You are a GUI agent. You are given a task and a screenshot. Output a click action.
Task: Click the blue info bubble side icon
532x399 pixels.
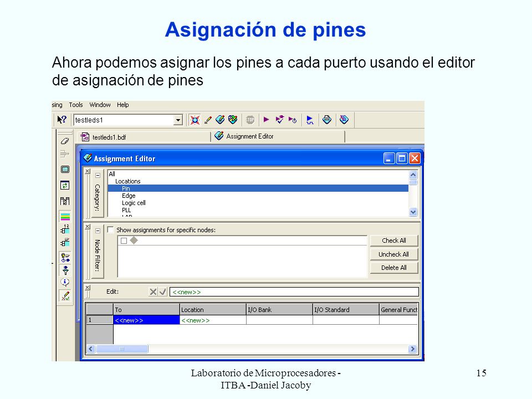[x=65, y=282]
